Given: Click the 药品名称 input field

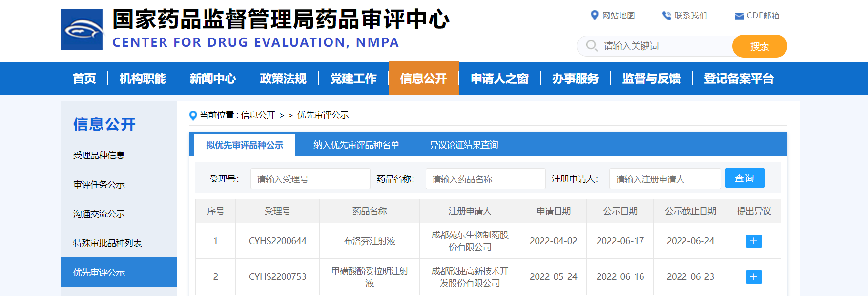Looking at the screenshot, I should tap(485, 179).
